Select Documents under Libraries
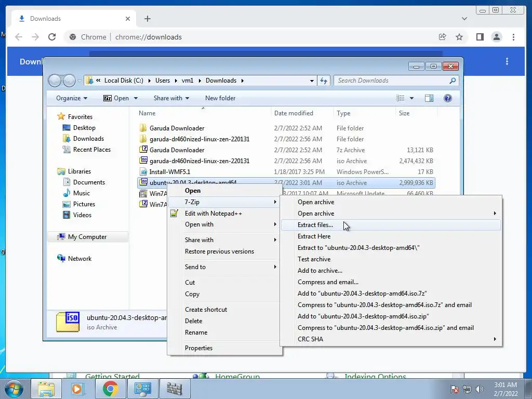 (89, 182)
